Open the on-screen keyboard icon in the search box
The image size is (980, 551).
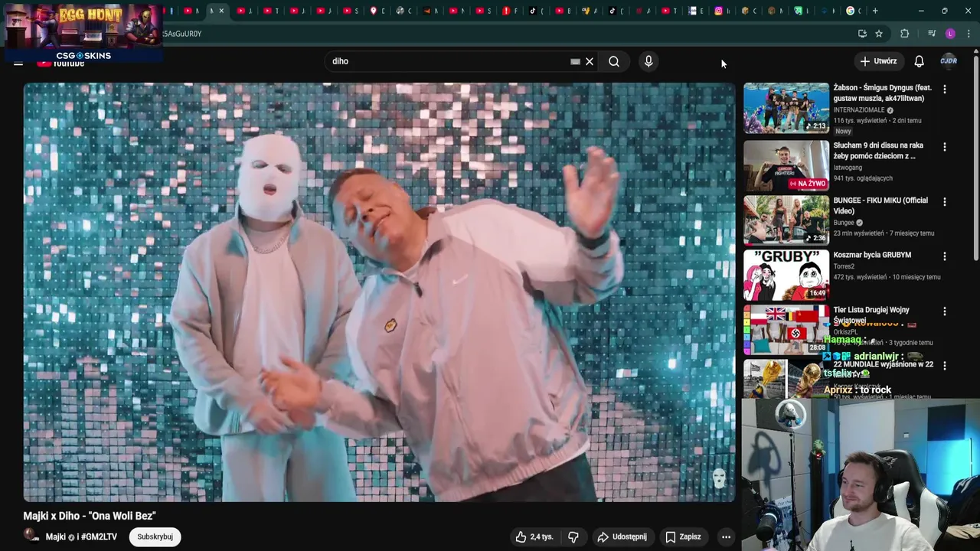tap(575, 61)
